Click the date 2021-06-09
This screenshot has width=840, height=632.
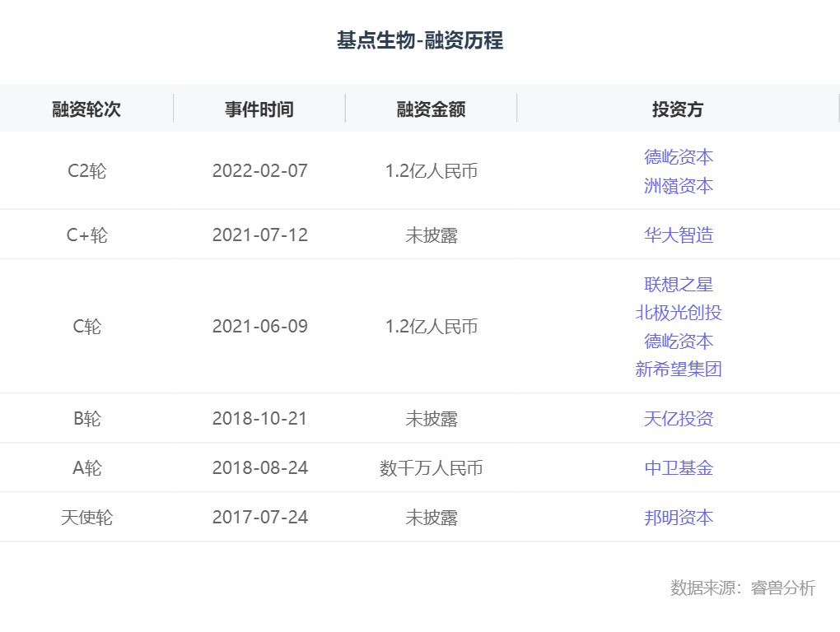tap(259, 327)
